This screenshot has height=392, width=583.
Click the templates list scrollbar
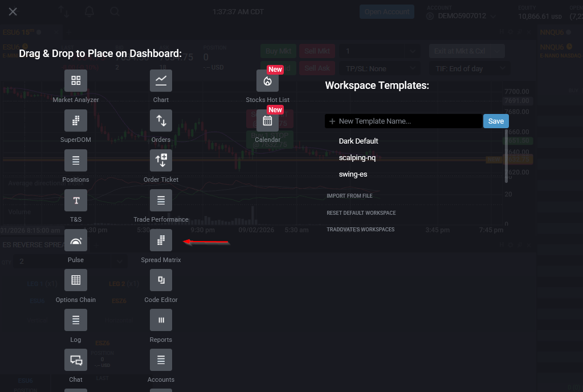click(506, 156)
